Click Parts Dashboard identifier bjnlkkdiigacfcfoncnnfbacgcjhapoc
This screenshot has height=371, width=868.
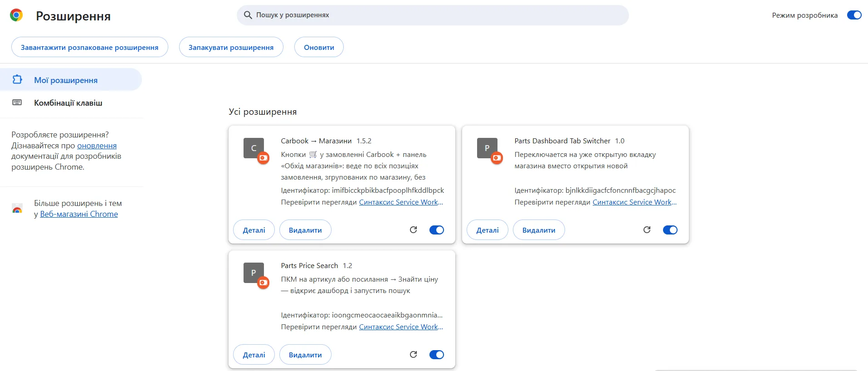(x=620, y=190)
